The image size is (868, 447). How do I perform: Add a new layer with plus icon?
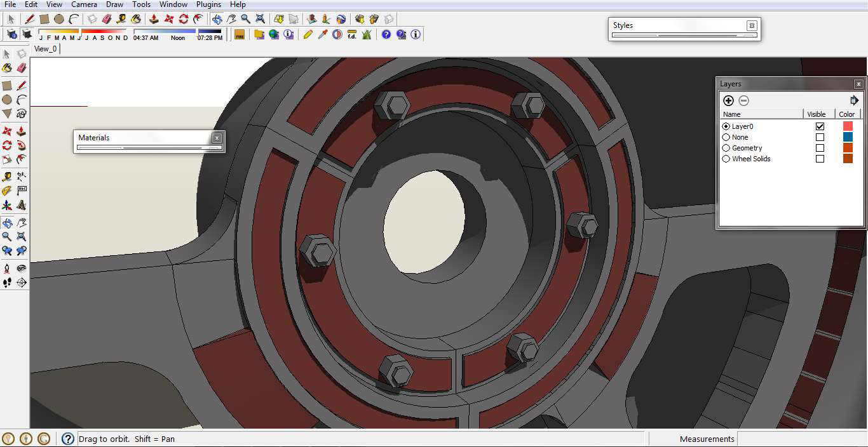(728, 100)
